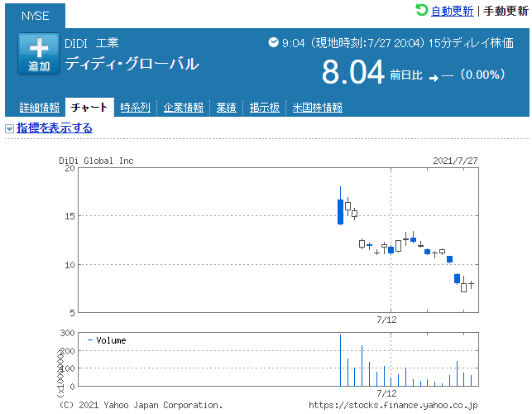532x414 pixels.
Task: Click the DIDI 工業 ticker text
Action: click(92, 44)
